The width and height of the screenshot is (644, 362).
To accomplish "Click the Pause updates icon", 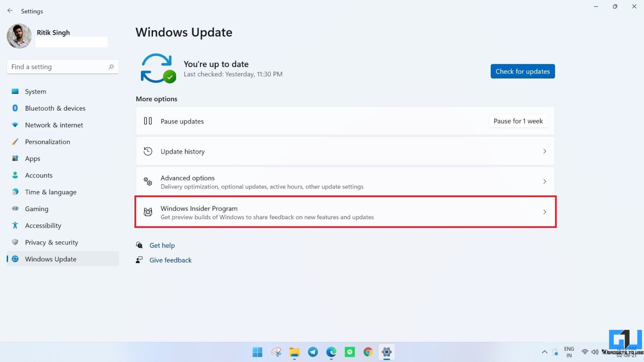I will [x=148, y=121].
